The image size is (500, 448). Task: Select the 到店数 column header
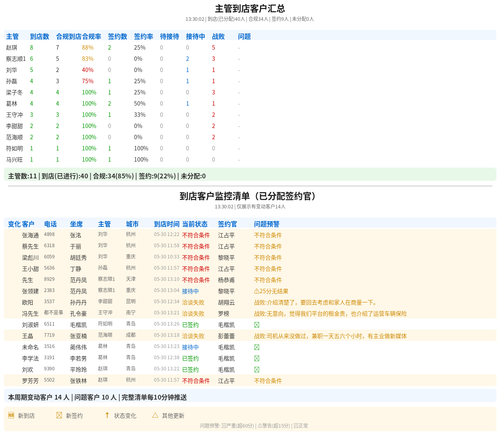(39, 36)
